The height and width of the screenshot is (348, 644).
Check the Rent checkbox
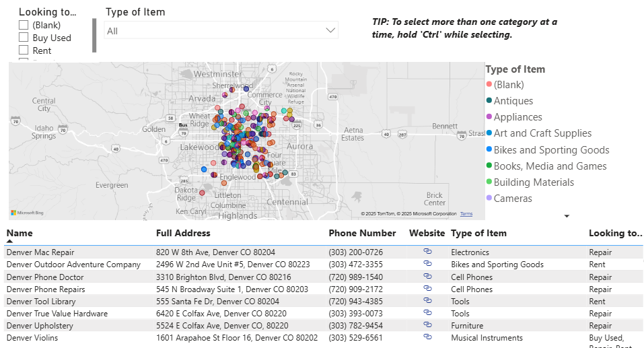point(24,50)
